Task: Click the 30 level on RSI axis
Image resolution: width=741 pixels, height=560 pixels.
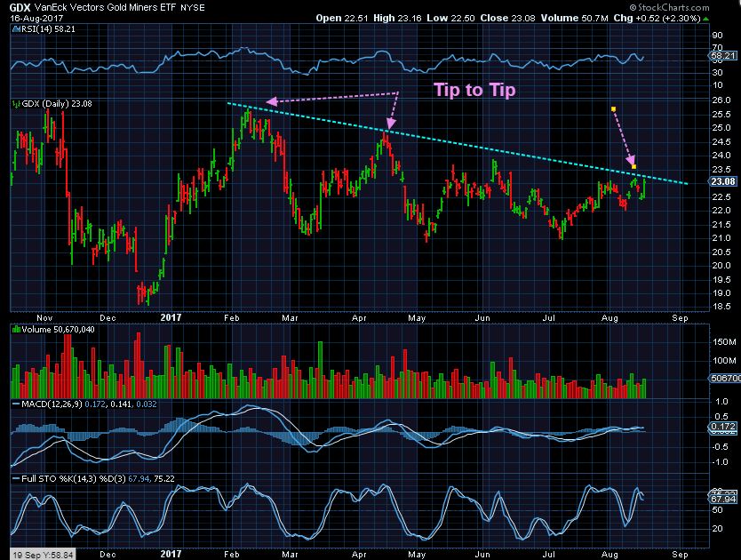Action: 717,72
